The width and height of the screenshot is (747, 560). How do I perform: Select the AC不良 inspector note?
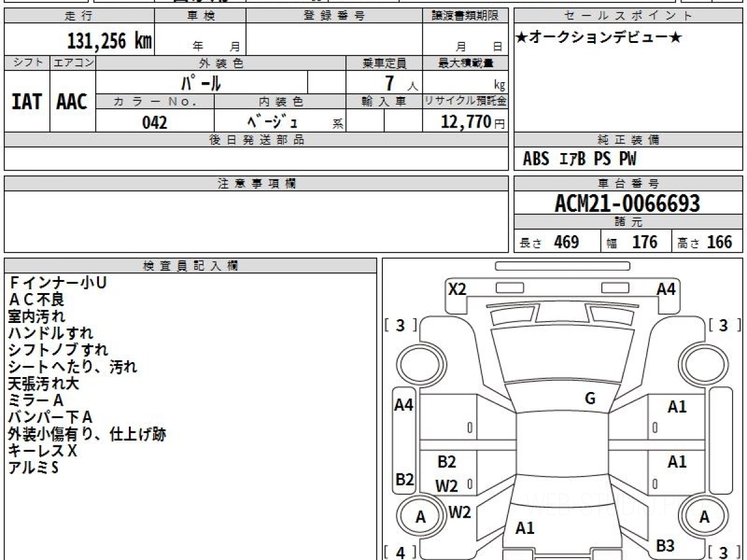(37, 300)
